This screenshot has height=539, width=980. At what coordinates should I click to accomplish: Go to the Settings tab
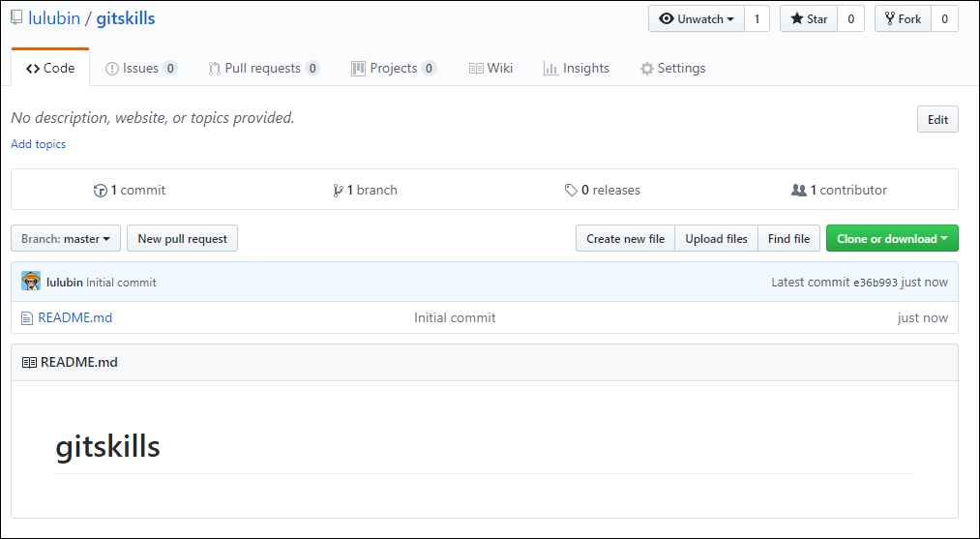click(x=673, y=68)
